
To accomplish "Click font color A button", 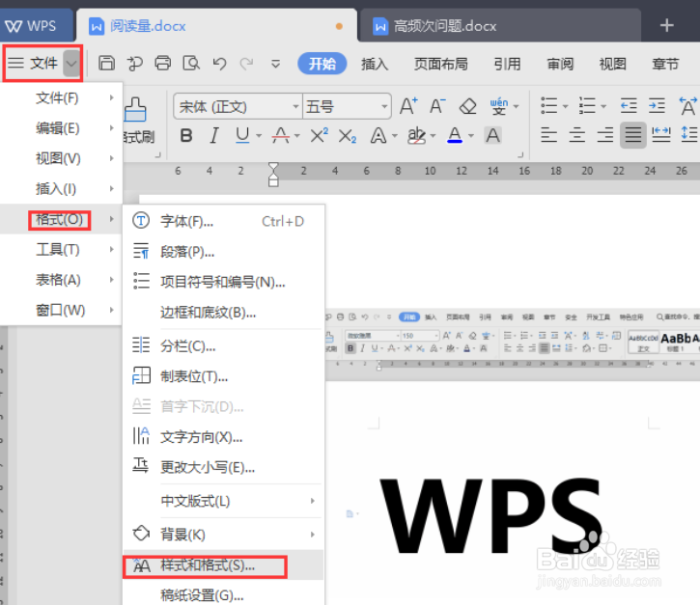I will point(455,135).
